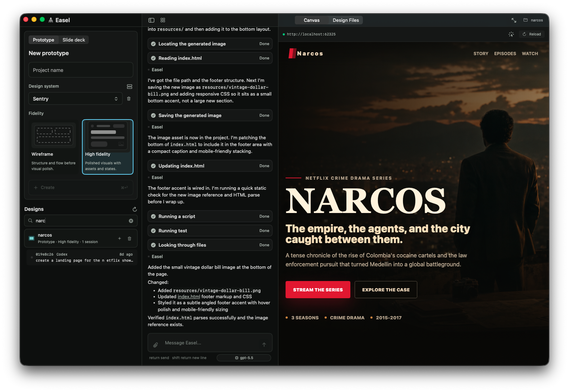Click the Designs search field

[81, 221]
